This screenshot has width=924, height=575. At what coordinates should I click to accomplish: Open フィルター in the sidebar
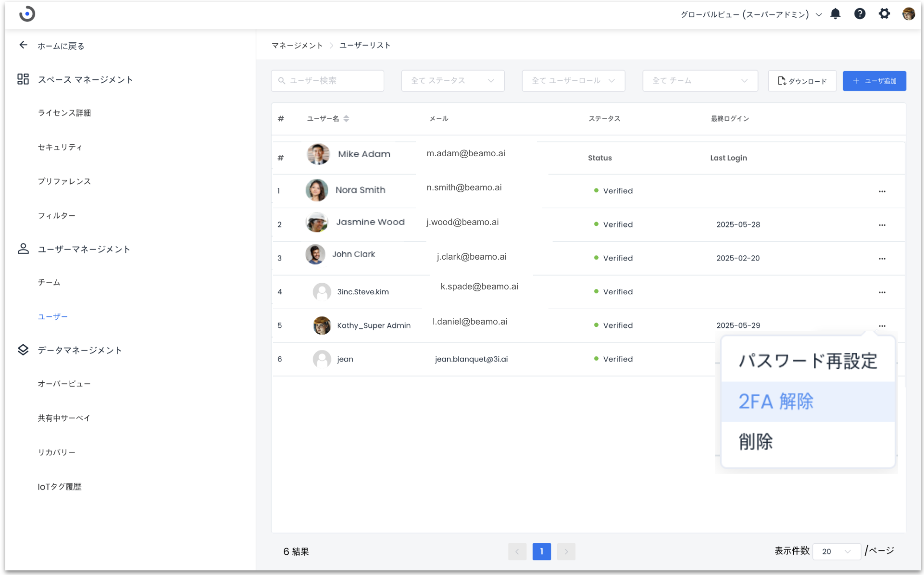coord(57,216)
